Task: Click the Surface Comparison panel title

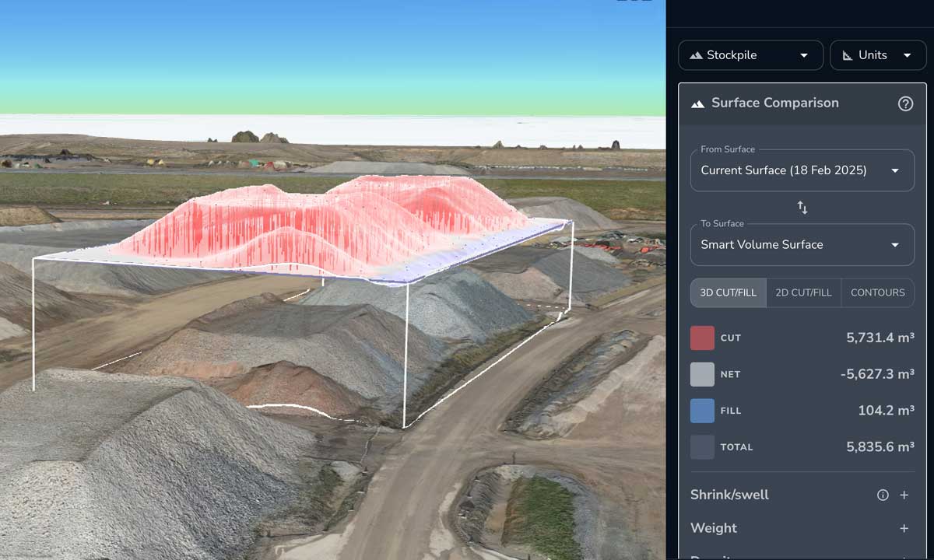Action: point(774,103)
